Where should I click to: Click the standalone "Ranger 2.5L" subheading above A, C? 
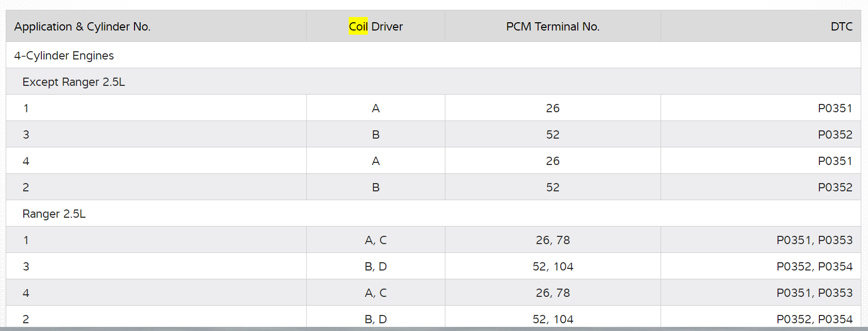pos(54,214)
